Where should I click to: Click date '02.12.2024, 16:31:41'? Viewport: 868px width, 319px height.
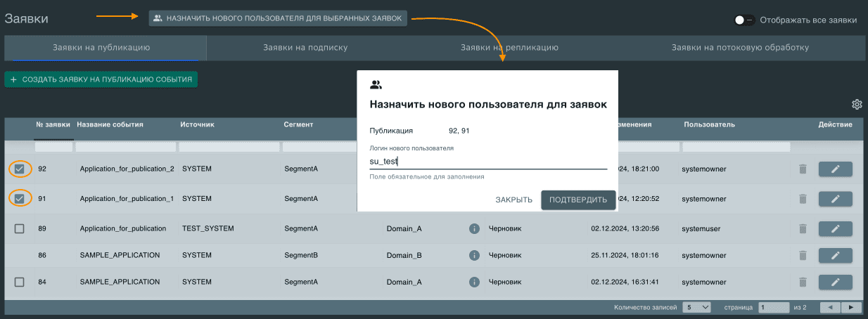pos(624,282)
